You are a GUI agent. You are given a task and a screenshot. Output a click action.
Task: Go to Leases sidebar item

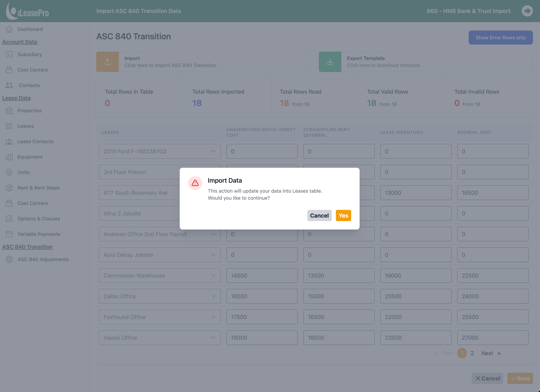point(25,126)
